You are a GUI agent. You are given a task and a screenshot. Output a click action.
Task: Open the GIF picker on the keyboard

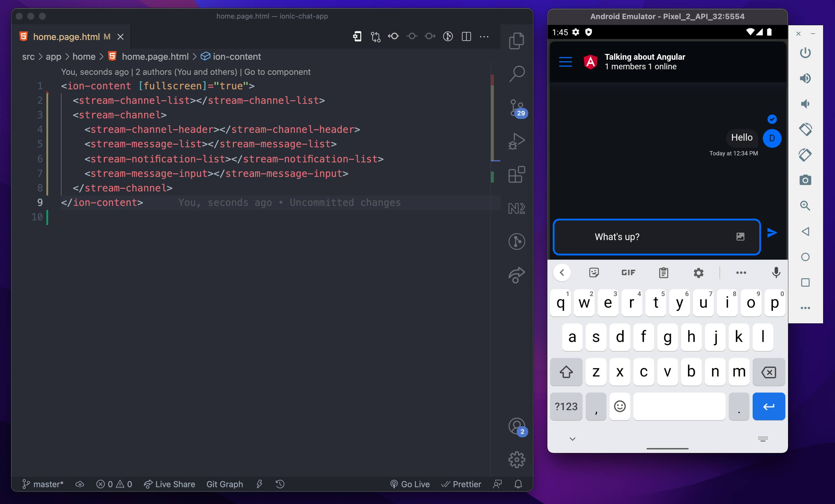pos(628,272)
